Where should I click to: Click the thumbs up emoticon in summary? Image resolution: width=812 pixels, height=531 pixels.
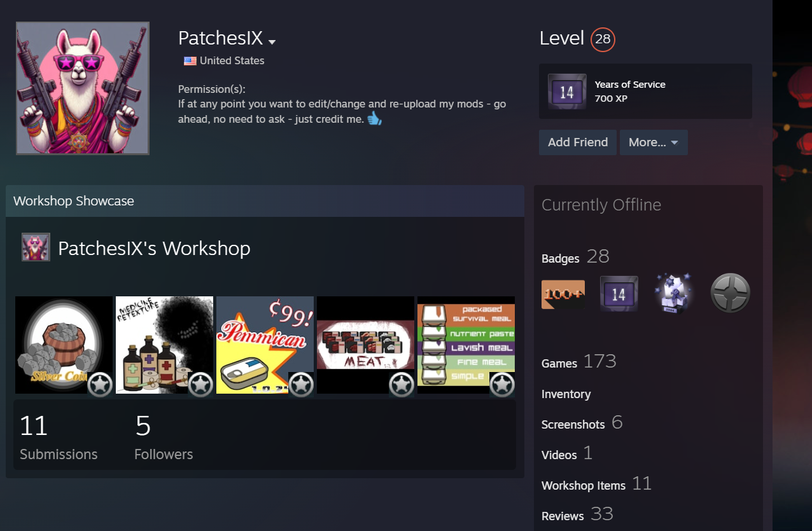pyautogui.click(x=374, y=118)
